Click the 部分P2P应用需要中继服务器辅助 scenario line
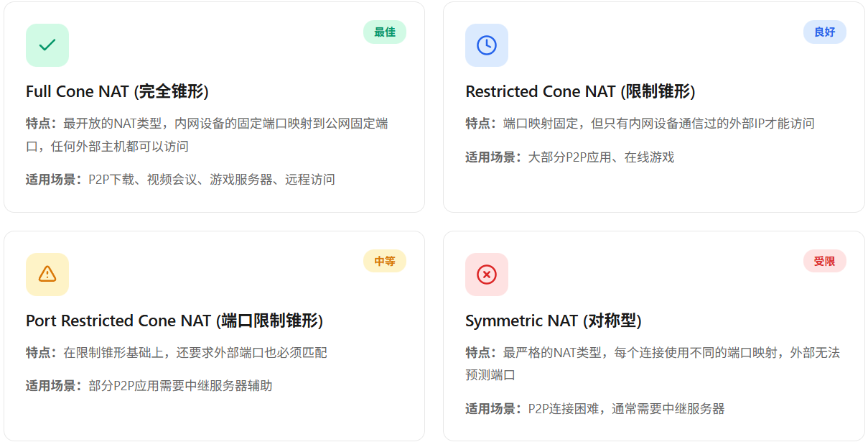Screen dimensions: 868x442 149,386
